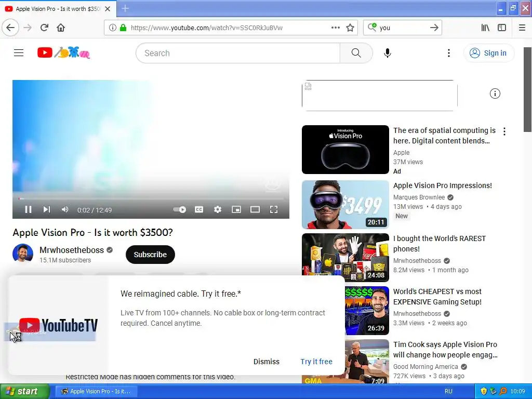
Task: Toggle autoplay switch in player
Action: click(179, 210)
